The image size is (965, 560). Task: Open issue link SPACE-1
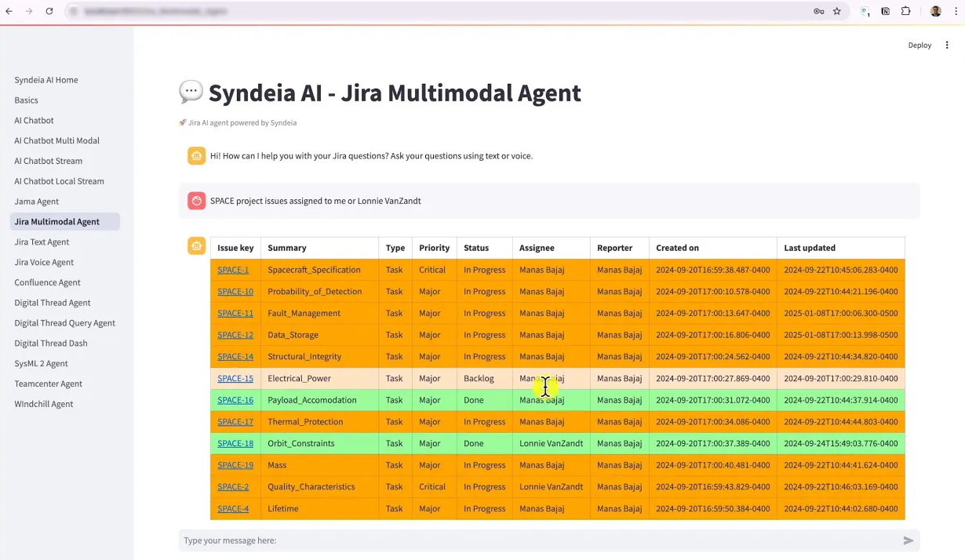tap(233, 270)
